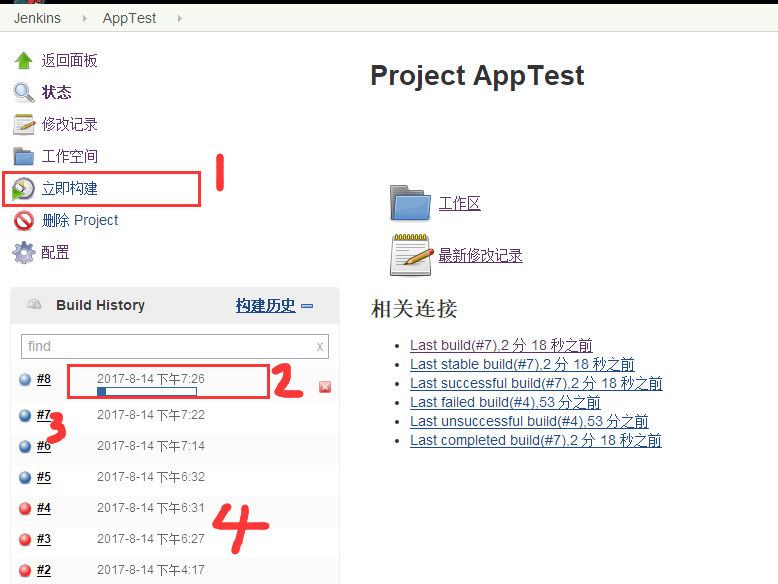This screenshot has height=584, width=778.
Task: Start a build with 立即构建
Action: [69, 189]
